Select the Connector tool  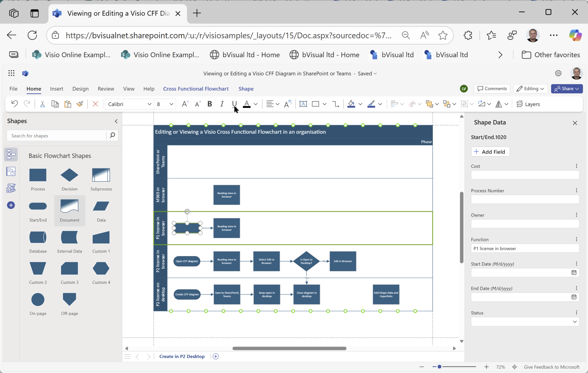335,104
